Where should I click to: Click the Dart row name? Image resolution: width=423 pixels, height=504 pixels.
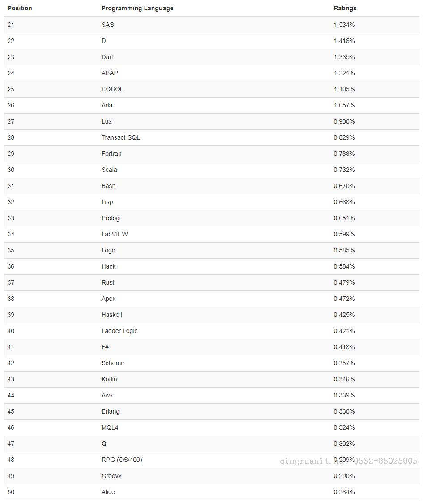(x=107, y=57)
